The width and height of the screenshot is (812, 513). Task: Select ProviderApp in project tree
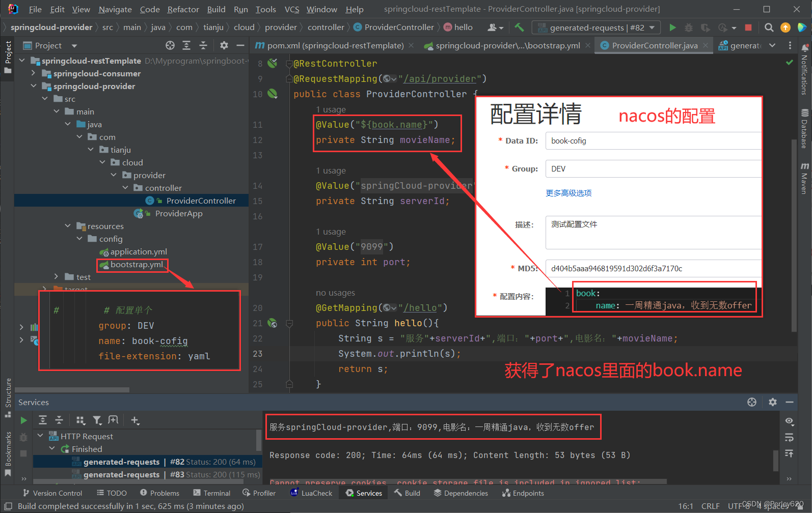[x=179, y=213]
